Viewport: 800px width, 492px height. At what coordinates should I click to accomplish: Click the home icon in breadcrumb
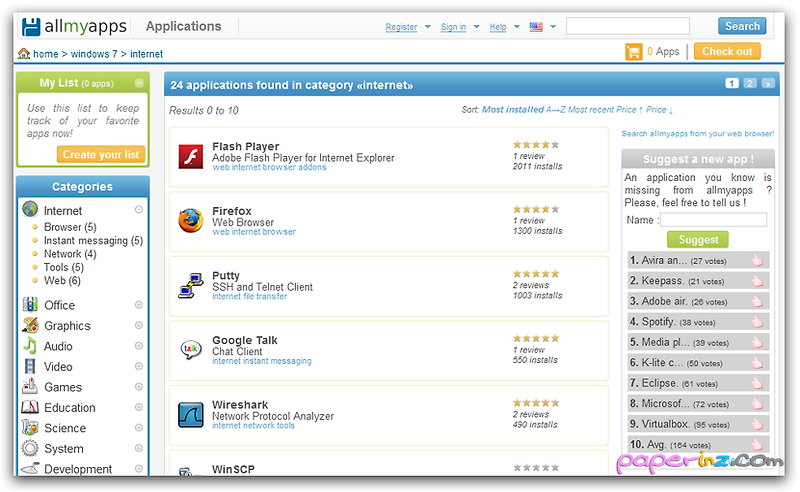pyautogui.click(x=23, y=53)
